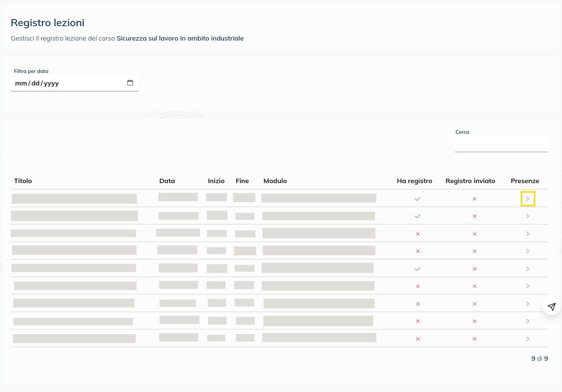Open the calendar picker in date filter

click(x=130, y=83)
